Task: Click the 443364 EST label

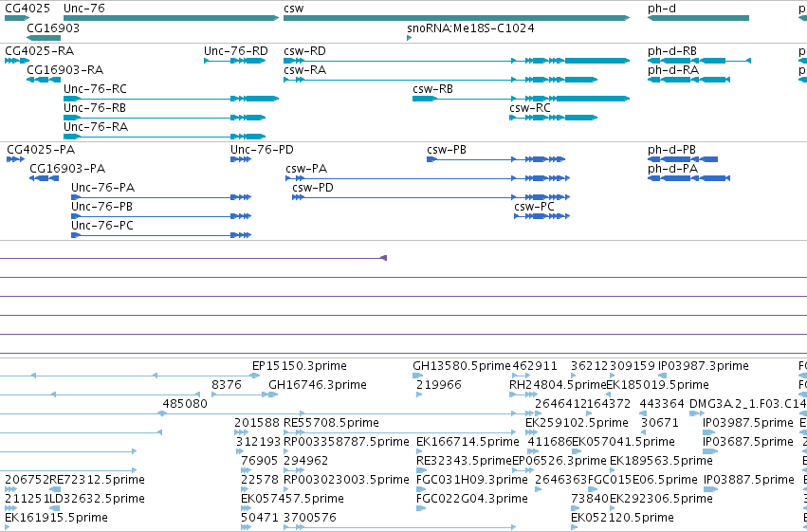Action: 662,404
